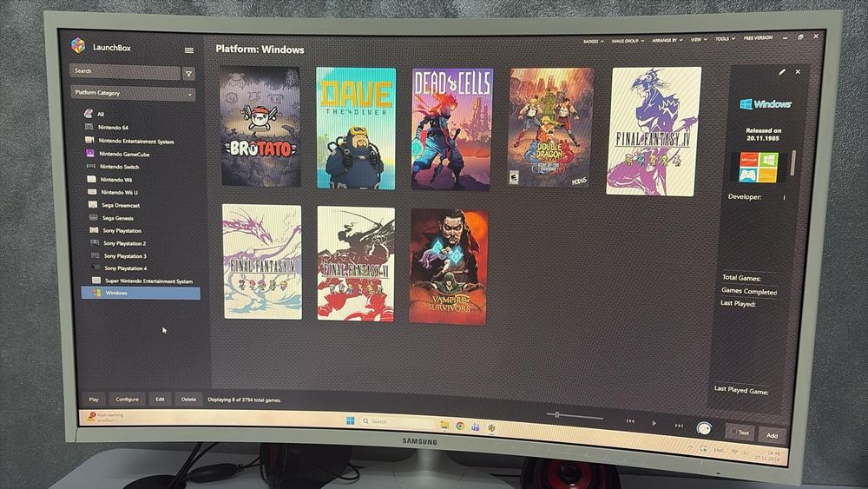This screenshot has width=868, height=489.
Task: Click the Windows platform icon in sidebar
Action: coord(97,293)
